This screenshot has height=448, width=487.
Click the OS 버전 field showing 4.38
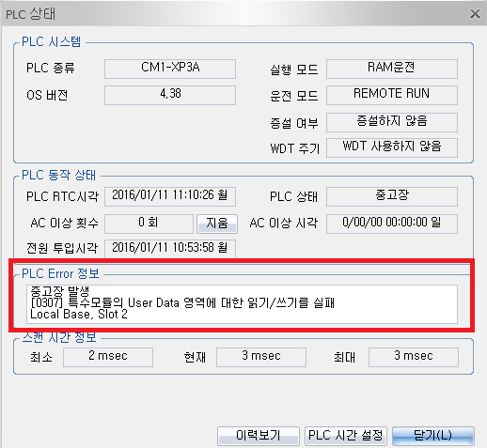pos(170,95)
